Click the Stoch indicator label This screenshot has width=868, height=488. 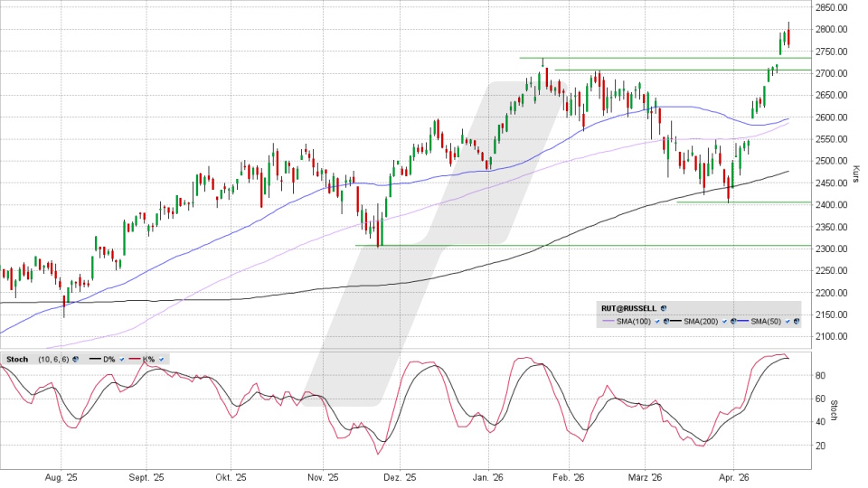16,359
